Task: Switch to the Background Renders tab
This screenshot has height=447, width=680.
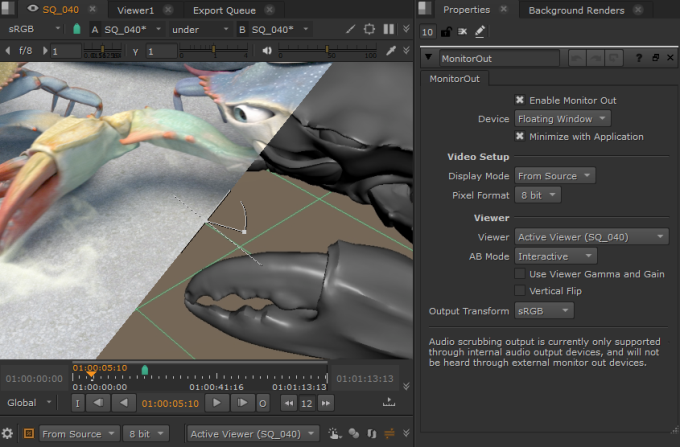Action: (576, 10)
